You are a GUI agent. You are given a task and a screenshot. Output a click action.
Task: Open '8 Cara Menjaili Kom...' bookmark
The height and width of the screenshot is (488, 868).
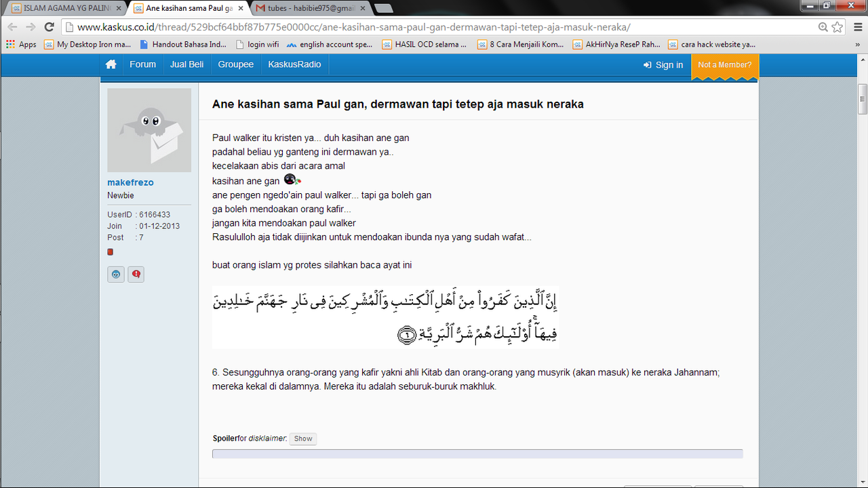(521, 44)
